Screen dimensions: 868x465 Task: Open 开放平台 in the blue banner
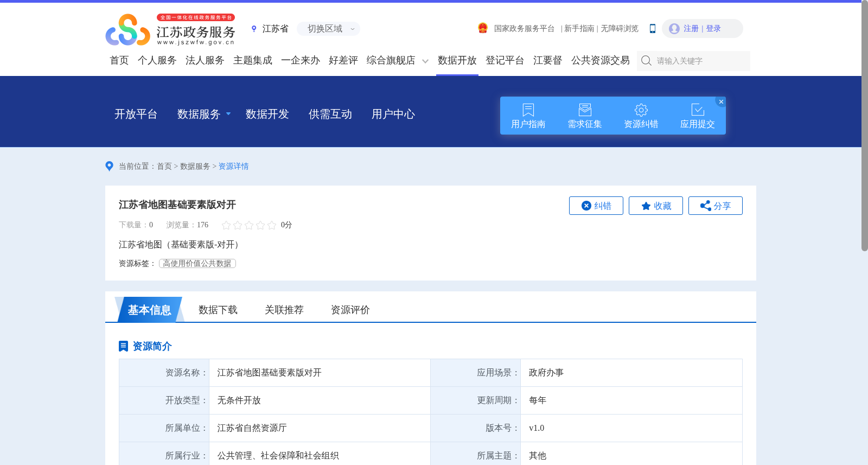pyautogui.click(x=136, y=114)
